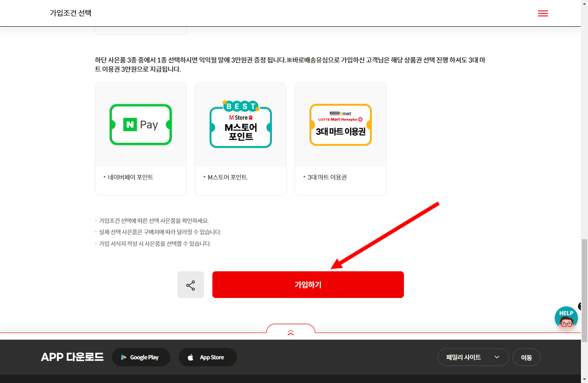This screenshot has height=383, width=588.
Task: Click the M스토어 포인트 label
Action: click(x=228, y=177)
